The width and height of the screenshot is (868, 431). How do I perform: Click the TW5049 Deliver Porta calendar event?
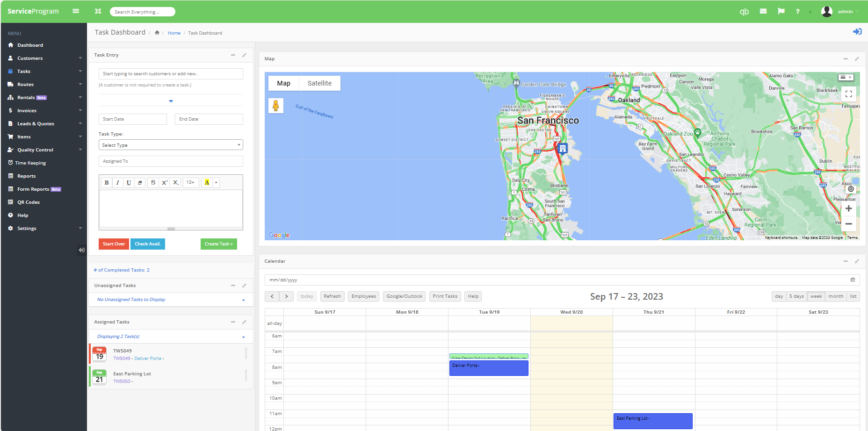pyautogui.click(x=489, y=368)
